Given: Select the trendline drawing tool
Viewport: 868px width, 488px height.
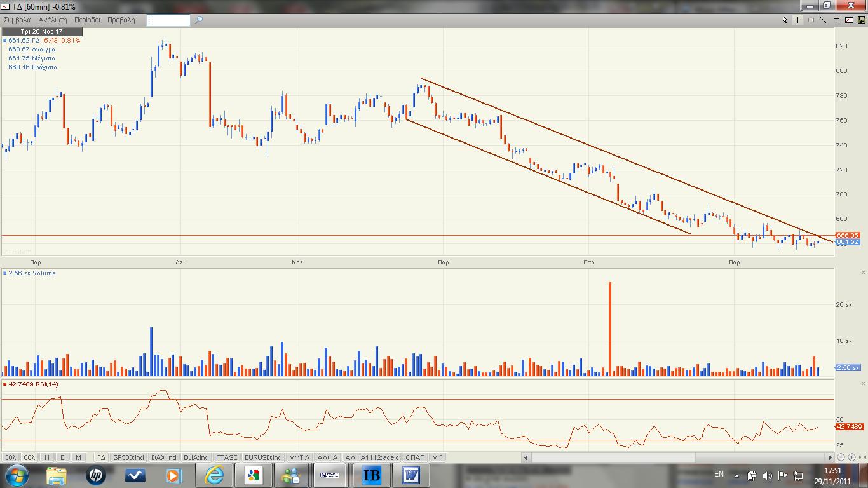Looking at the screenshot, I should coord(823,20).
